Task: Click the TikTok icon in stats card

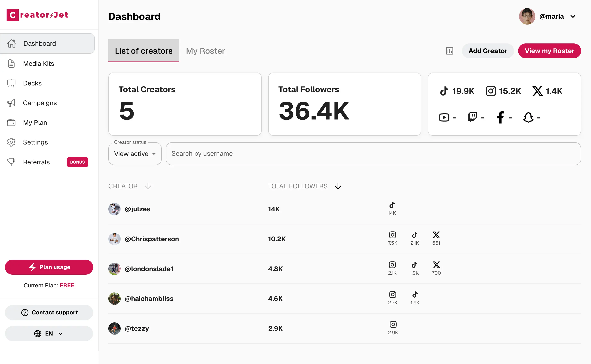Action: (444, 91)
